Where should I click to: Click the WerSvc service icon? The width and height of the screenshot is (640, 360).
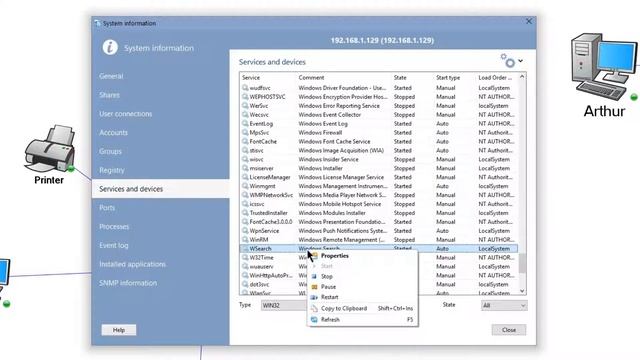pyautogui.click(x=245, y=106)
